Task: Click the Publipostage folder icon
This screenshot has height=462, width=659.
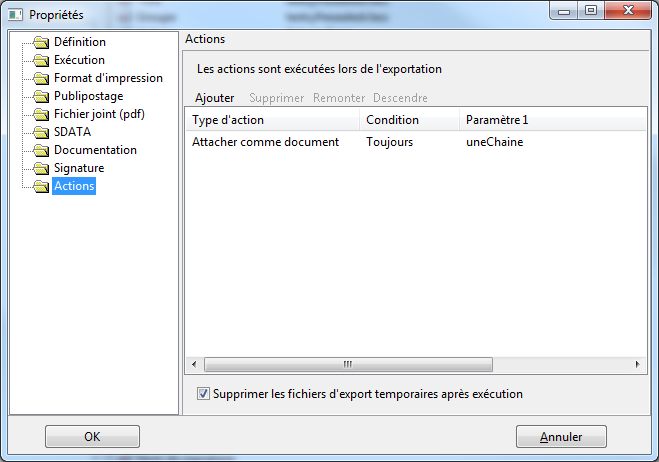Action: (x=41, y=96)
